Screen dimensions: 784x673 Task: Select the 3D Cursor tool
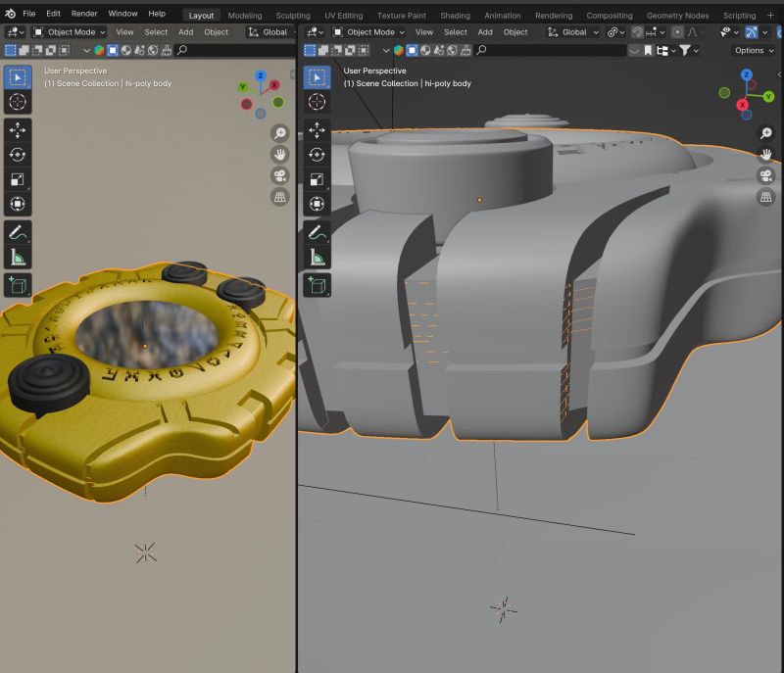(18, 103)
